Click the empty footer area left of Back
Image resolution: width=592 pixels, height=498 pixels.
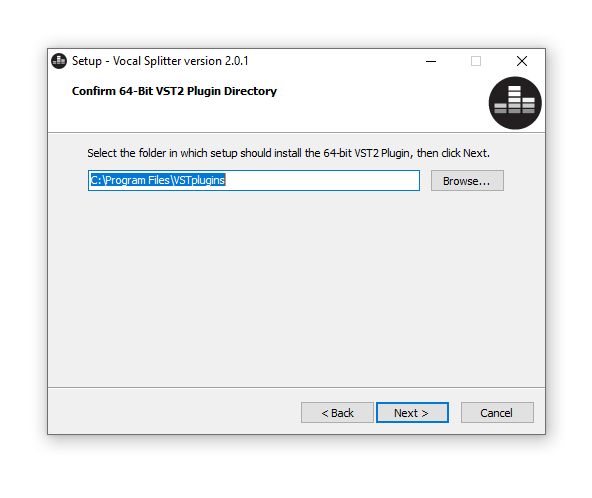pos(174,412)
